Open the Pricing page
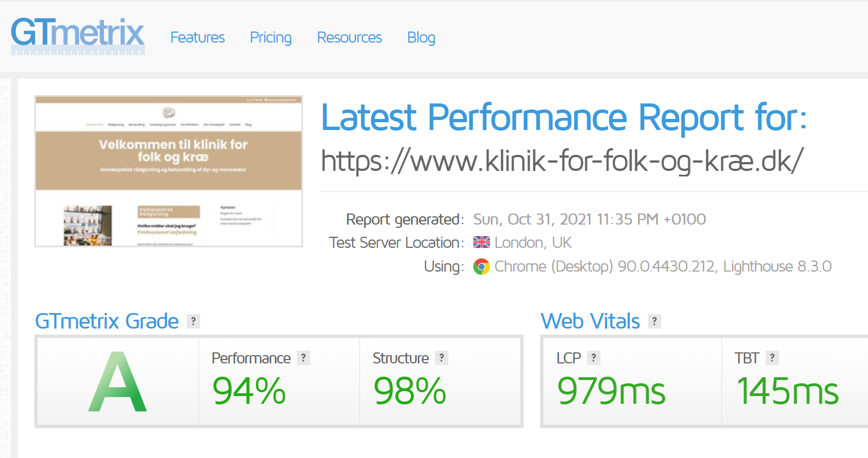Image resolution: width=868 pixels, height=458 pixels. point(270,38)
